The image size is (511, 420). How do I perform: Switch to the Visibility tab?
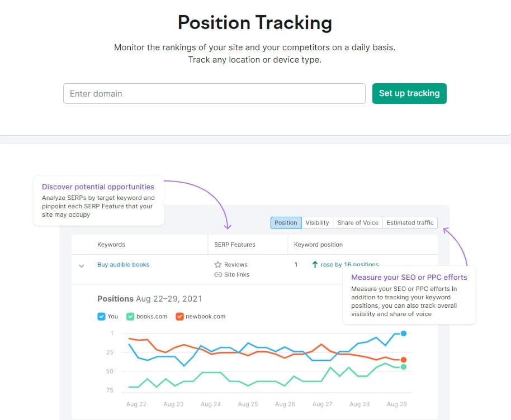point(317,223)
